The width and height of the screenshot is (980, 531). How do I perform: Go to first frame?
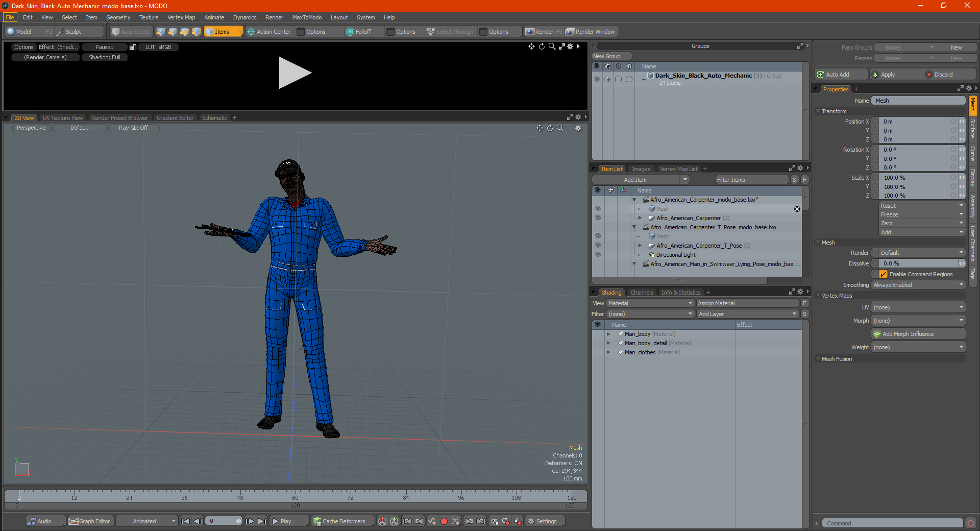click(x=186, y=521)
